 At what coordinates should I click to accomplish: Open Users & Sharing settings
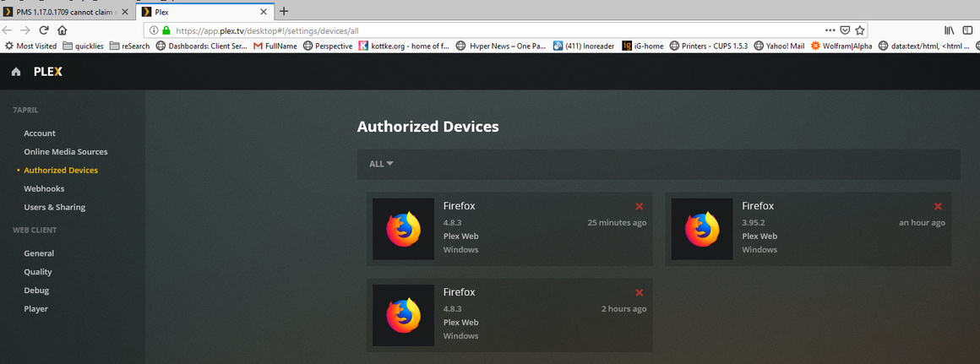click(x=54, y=207)
